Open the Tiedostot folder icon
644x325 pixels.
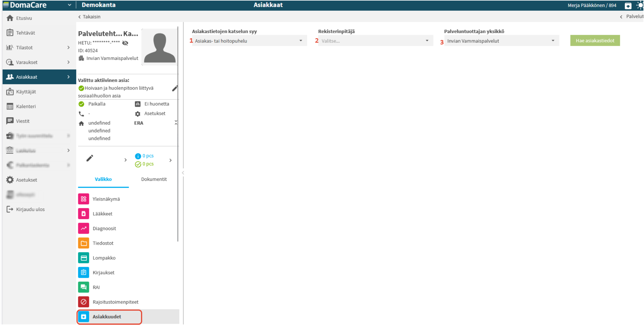click(84, 243)
